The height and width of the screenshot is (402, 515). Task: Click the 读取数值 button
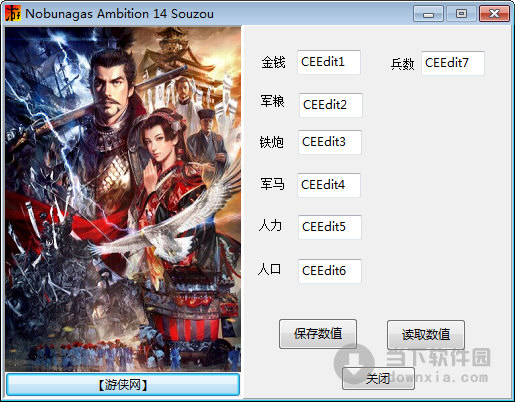coord(426,335)
